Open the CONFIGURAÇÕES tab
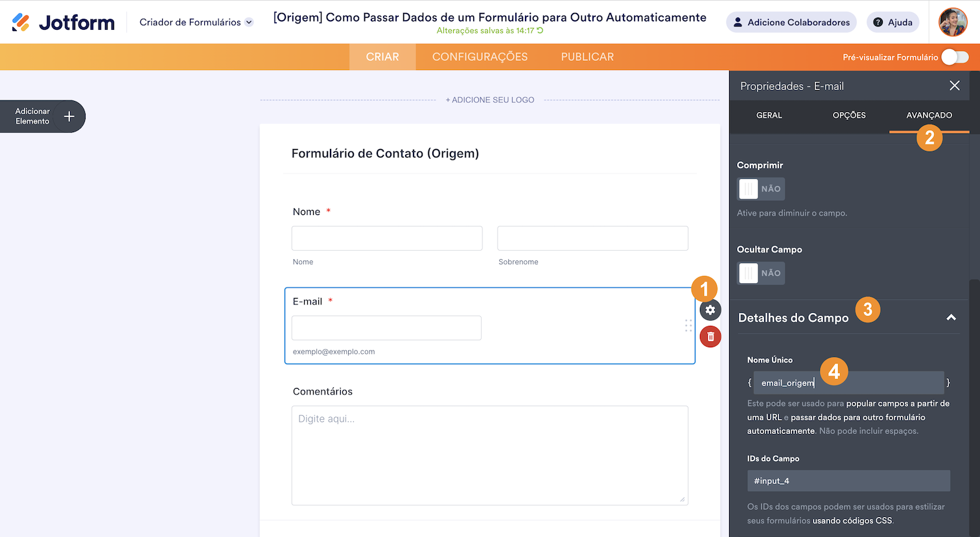This screenshot has height=537, width=980. (480, 57)
